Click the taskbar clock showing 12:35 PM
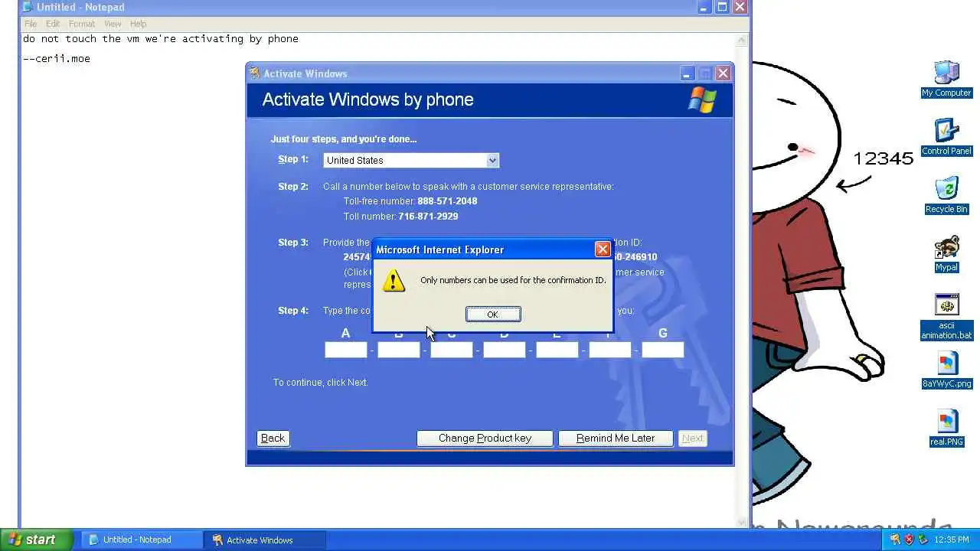 952,540
